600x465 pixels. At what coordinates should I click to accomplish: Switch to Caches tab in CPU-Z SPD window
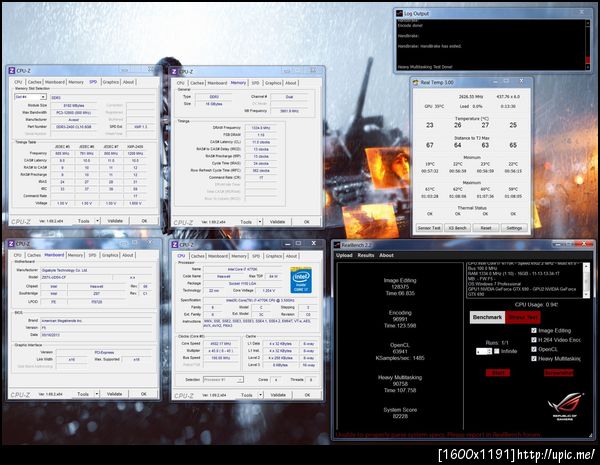point(34,82)
